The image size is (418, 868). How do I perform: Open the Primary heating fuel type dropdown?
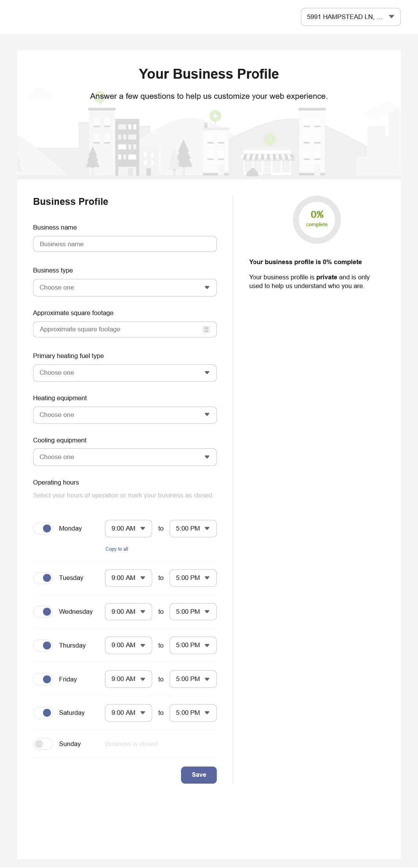pyautogui.click(x=124, y=373)
